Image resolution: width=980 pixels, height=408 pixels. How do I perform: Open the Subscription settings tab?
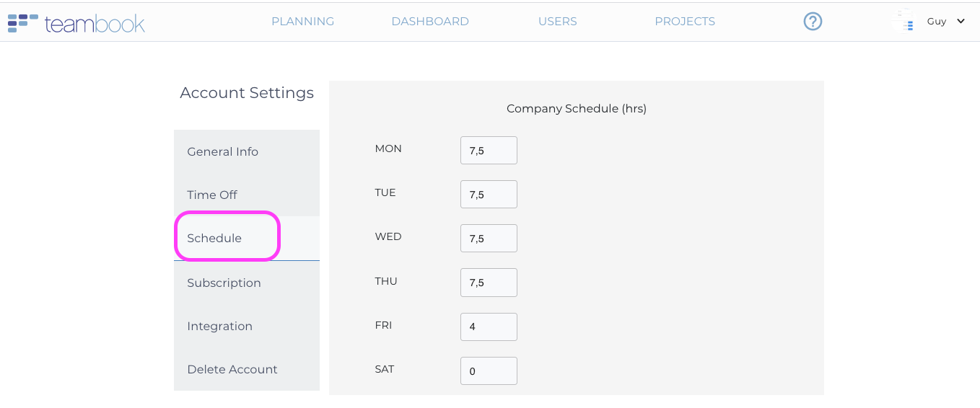click(224, 283)
